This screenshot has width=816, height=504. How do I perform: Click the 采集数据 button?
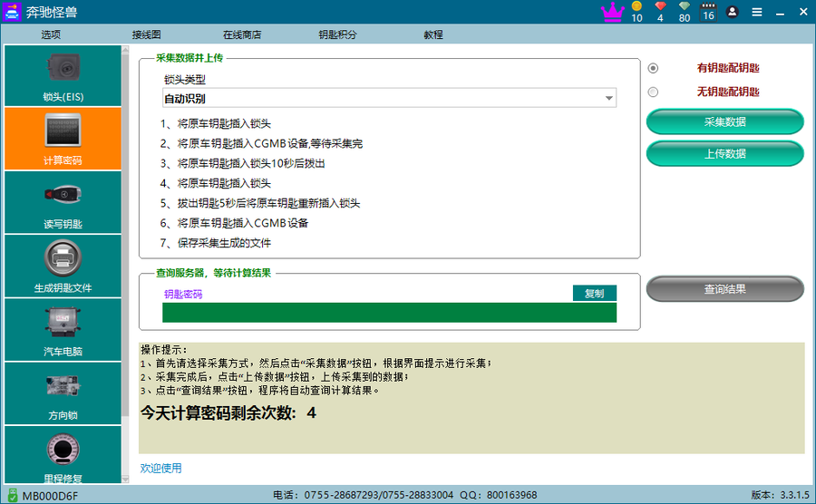[x=724, y=121]
